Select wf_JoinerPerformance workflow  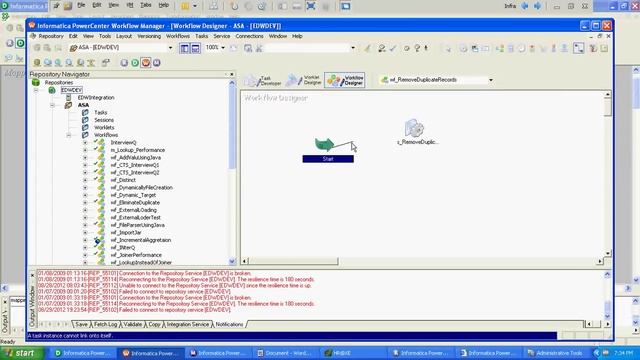coord(136,256)
